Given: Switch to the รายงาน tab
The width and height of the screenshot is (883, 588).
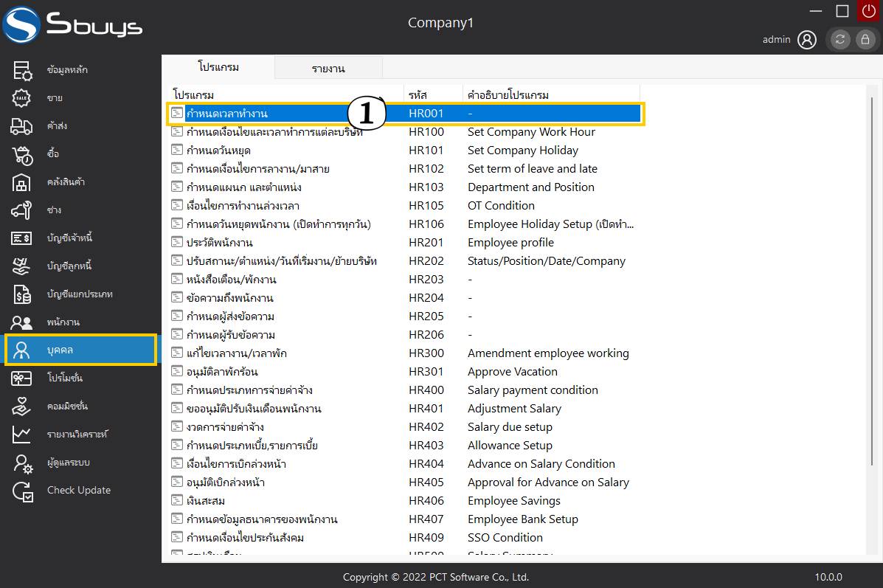Looking at the screenshot, I should coord(328,69).
